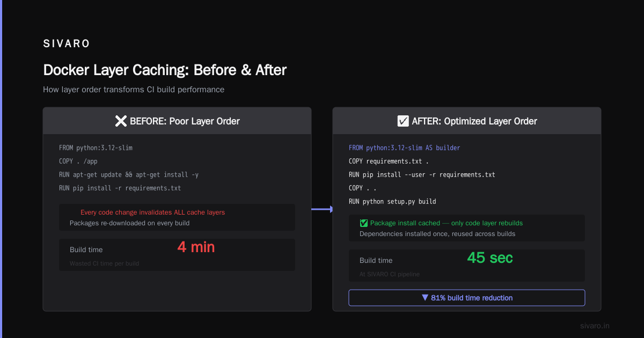Select the RUN apt-get update line
644x338 pixels.
pos(129,174)
